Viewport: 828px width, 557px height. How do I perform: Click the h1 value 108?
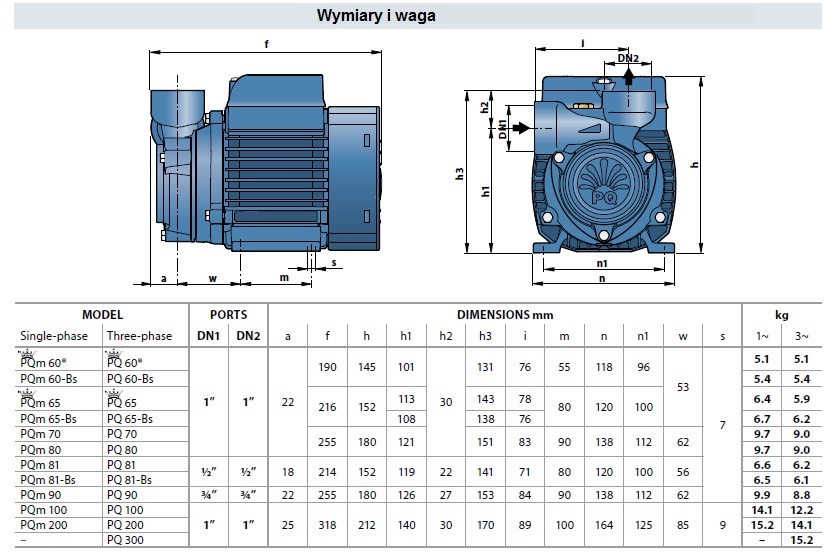click(x=406, y=419)
